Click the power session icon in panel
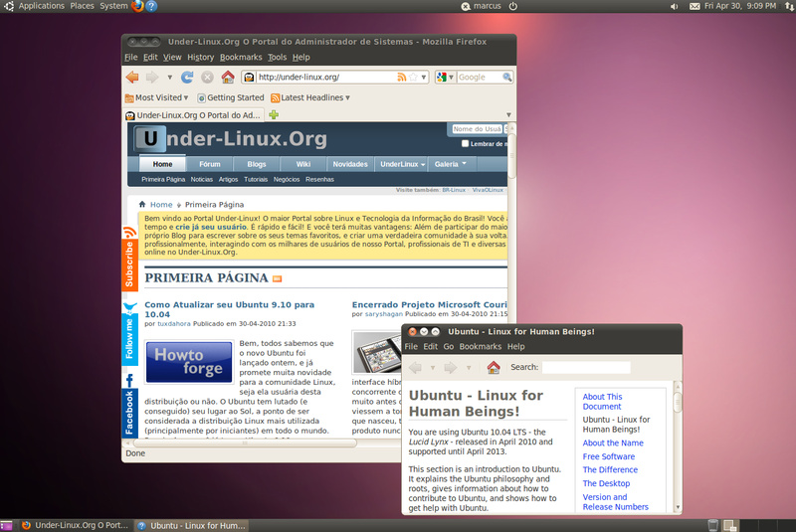 [x=513, y=6]
